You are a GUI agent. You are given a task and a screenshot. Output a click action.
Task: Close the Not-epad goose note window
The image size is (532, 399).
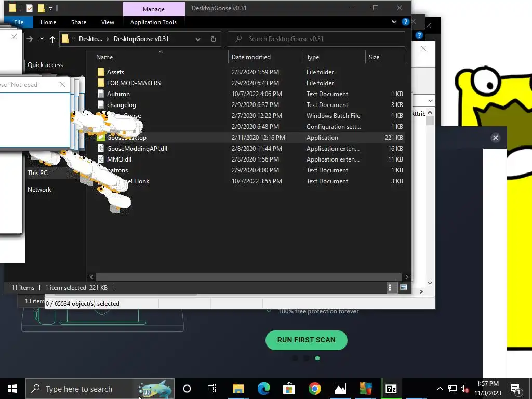click(62, 85)
